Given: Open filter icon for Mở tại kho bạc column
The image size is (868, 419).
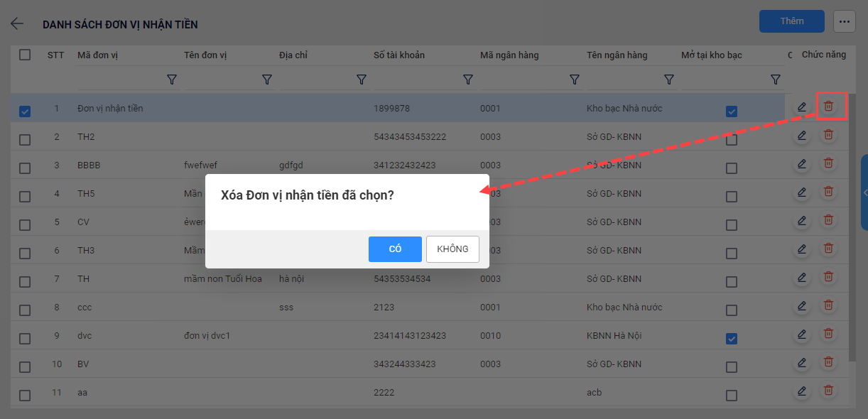Looking at the screenshot, I should pyautogui.click(x=776, y=80).
